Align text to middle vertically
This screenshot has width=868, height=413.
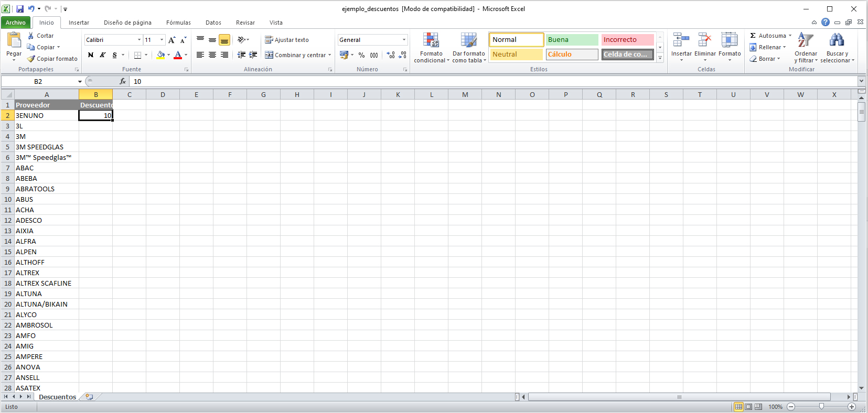coord(212,40)
